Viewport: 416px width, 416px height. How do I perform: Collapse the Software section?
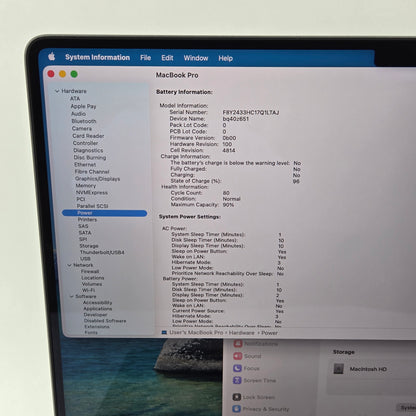pyautogui.click(x=71, y=296)
